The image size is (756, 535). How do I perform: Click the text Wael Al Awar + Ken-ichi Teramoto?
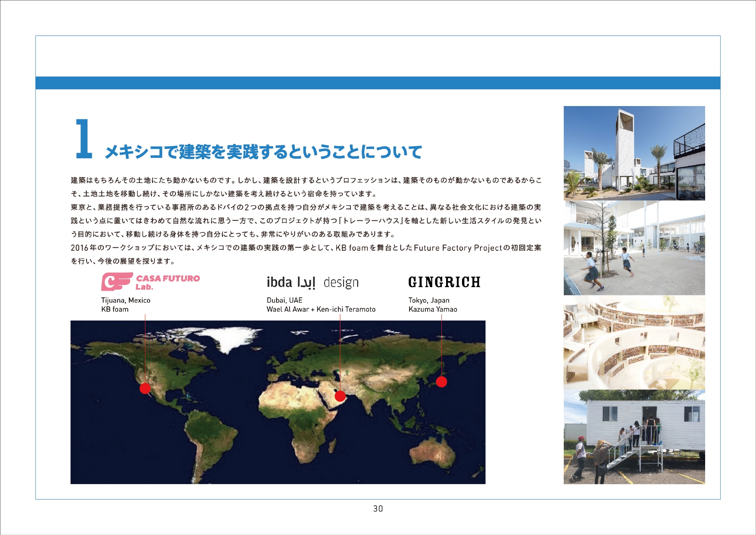[321, 309]
